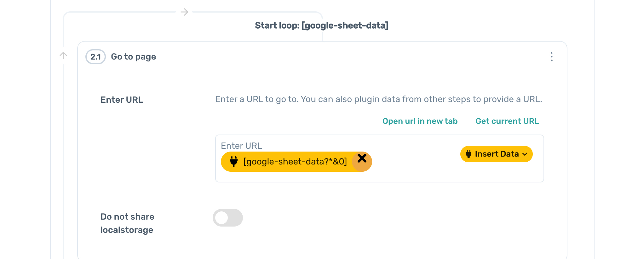
Task: Open the three-dot options menu for Go to page
Action: pyautogui.click(x=551, y=57)
